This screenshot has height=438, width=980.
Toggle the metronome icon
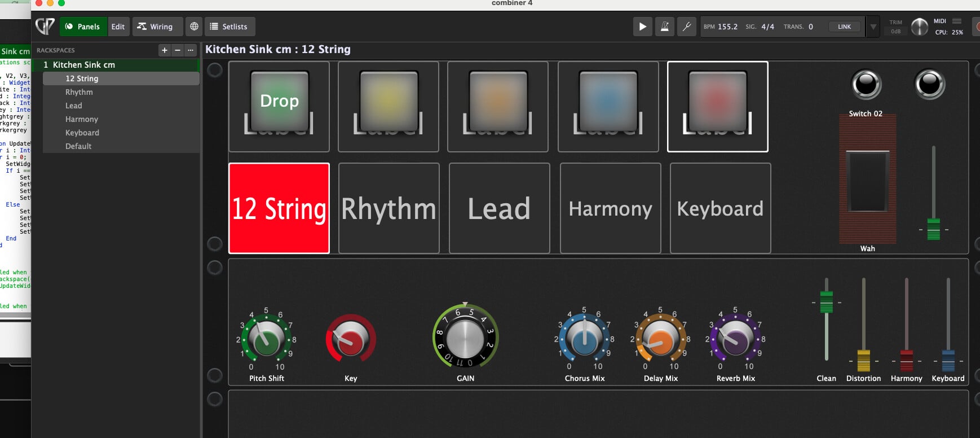tap(665, 27)
